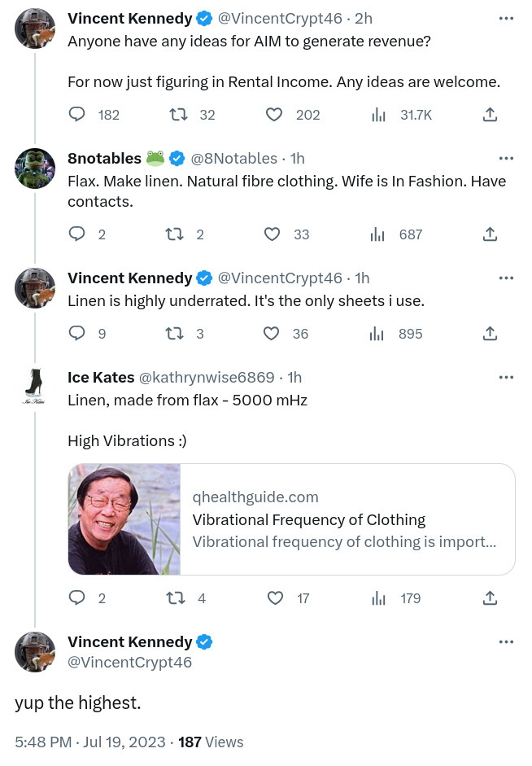
Task: View analytics for linen sheets tweet
Action: click(x=377, y=333)
